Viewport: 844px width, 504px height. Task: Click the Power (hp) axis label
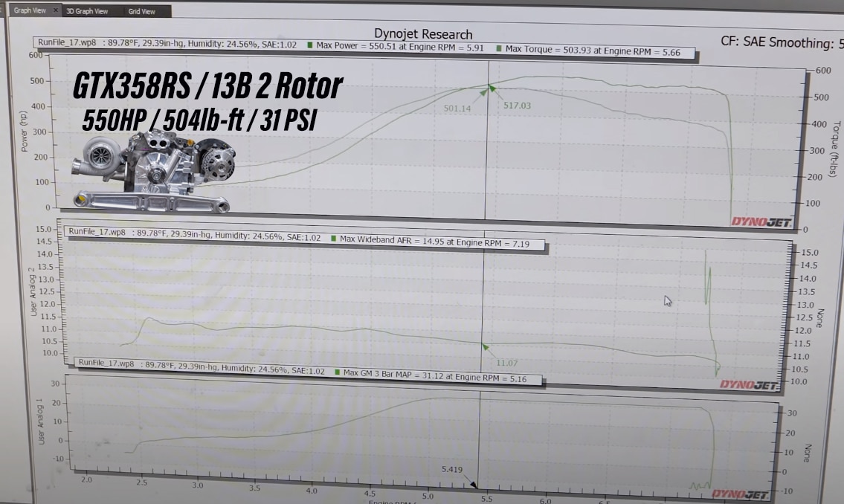point(25,132)
